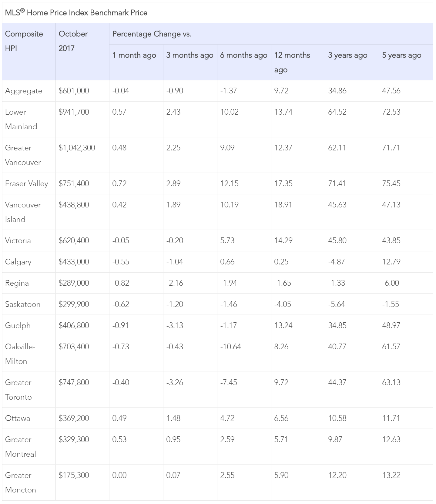Screen dimensions: 436x504
Task: Click the Greater Moncton price $175,300
Action: [74, 475]
